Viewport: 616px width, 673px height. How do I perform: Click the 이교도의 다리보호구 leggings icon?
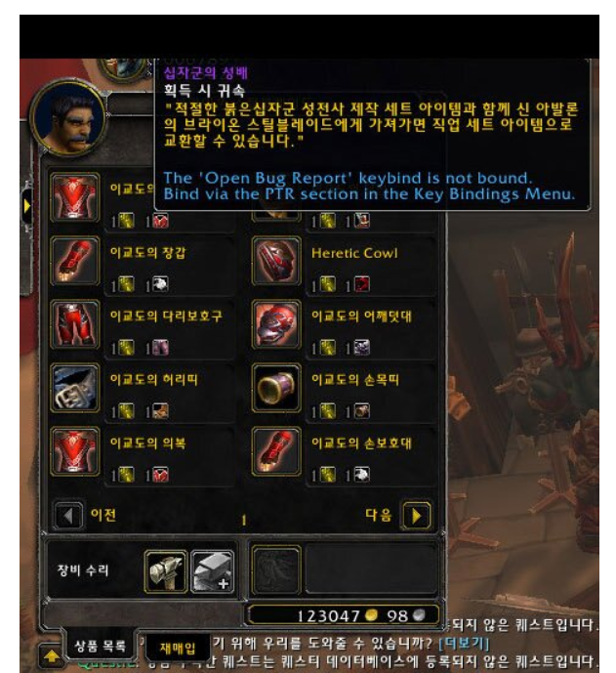tap(74, 324)
